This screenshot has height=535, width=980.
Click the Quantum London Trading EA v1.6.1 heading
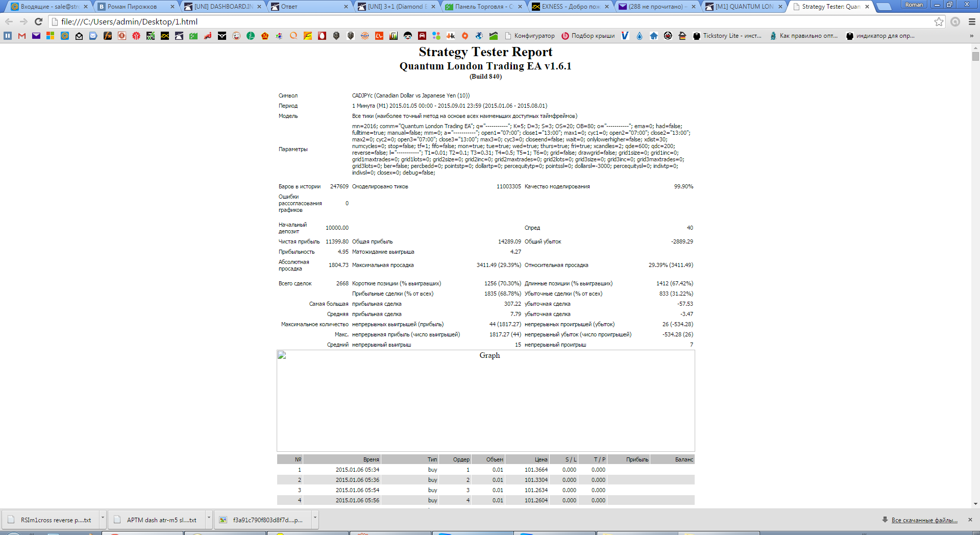pos(485,66)
